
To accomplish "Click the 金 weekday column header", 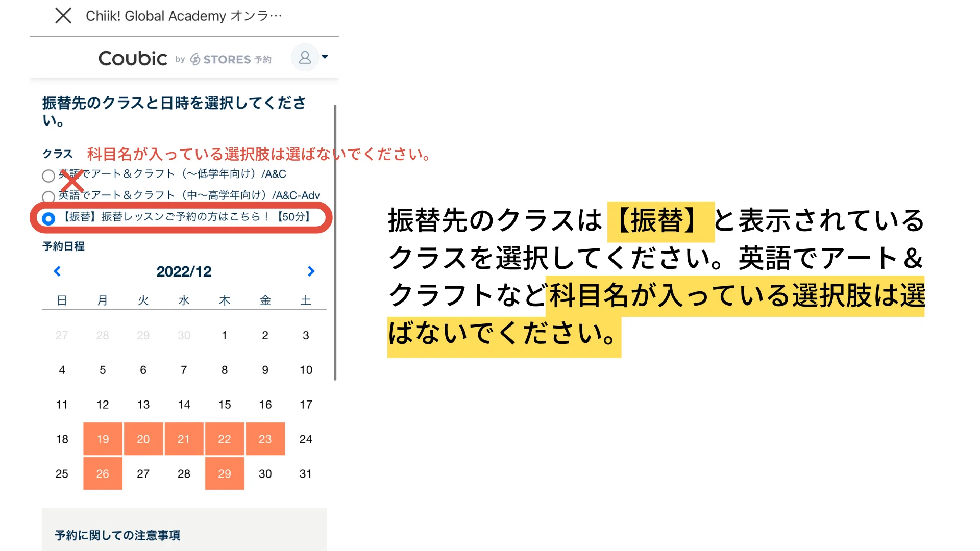I will [265, 300].
